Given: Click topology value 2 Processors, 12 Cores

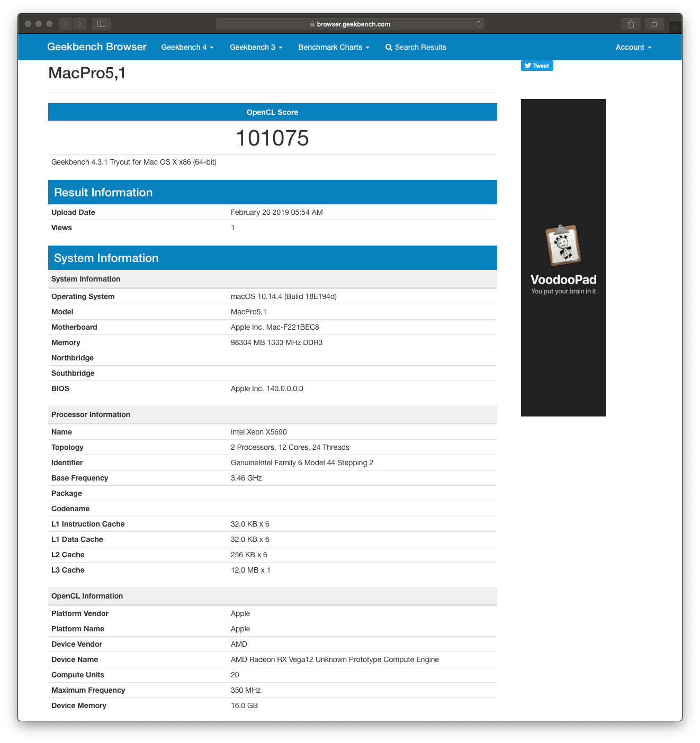Looking at the screenshot, I should (290, 447).
